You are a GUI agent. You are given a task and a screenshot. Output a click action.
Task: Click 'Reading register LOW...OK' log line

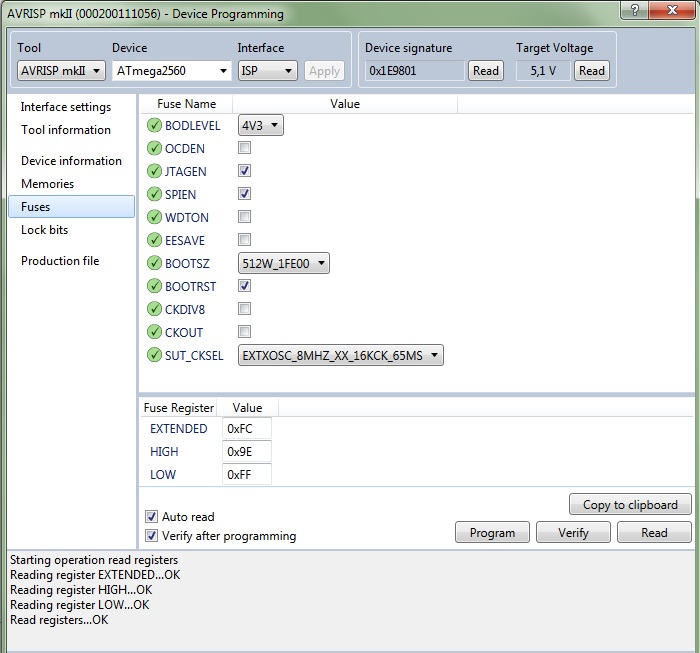point(79,605)
